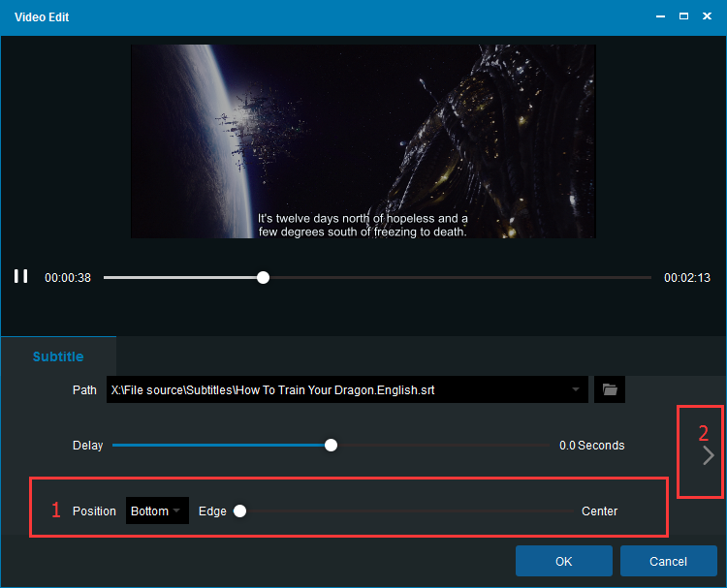Close the Video Edit dialog
This screenshot has height=588, width=727.
(x=707, y=17)
